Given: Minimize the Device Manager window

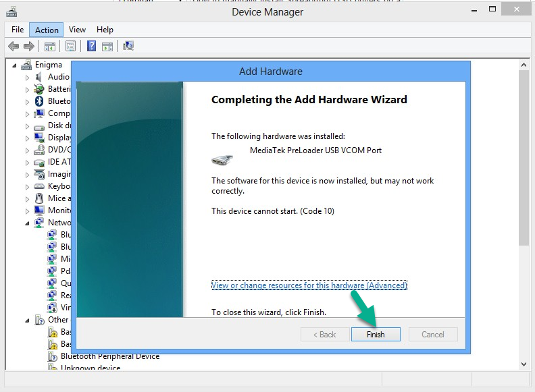Looking at the screenshot, I should [474, 11].
